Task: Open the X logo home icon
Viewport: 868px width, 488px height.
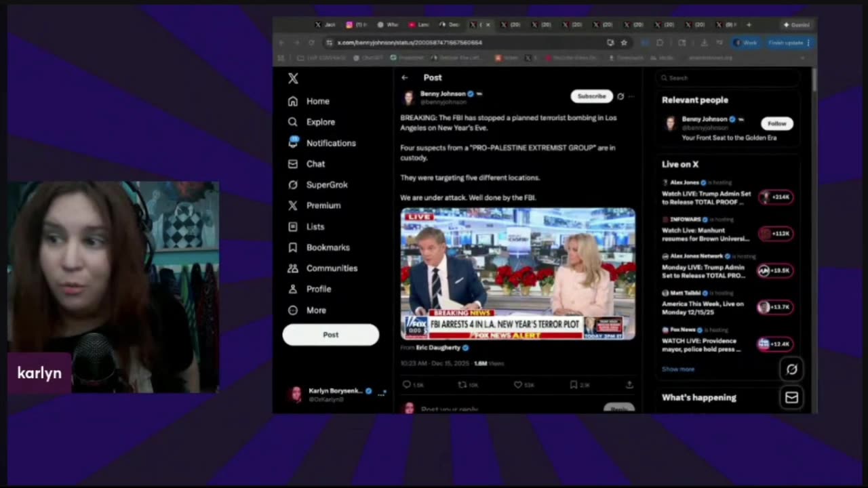Action: pos(293,79)
